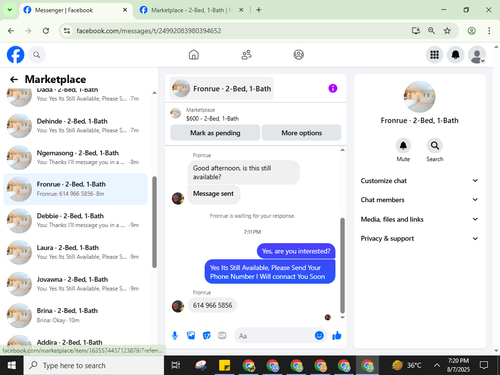
Task: Open the emoji picker
Action: point(319,335)
